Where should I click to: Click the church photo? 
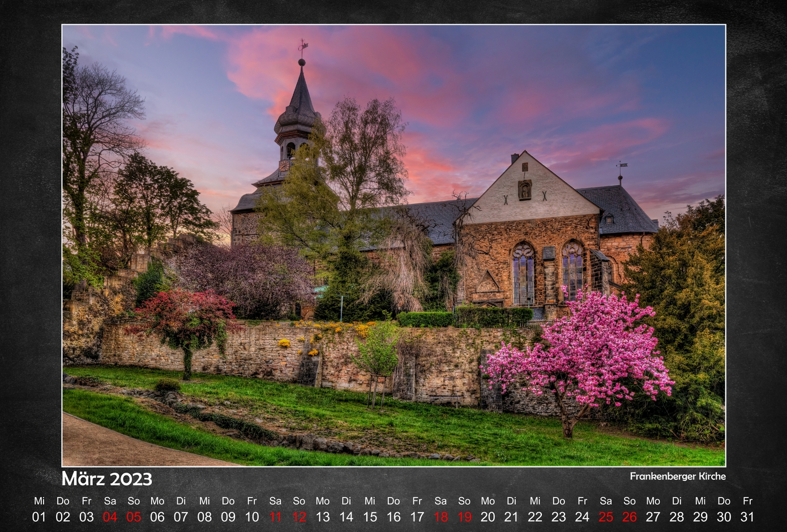click(x=394, y=245)
